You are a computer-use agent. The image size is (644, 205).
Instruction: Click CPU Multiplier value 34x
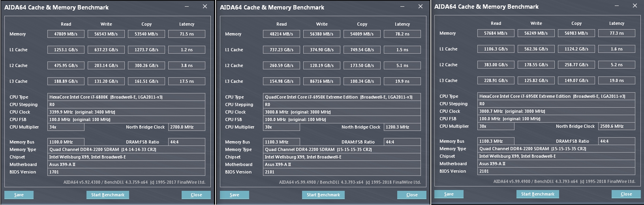pos(66,127)
